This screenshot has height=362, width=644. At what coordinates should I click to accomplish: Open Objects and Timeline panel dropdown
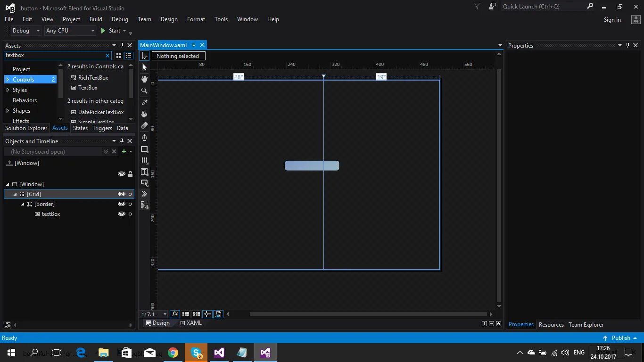[x=114, y=141]
